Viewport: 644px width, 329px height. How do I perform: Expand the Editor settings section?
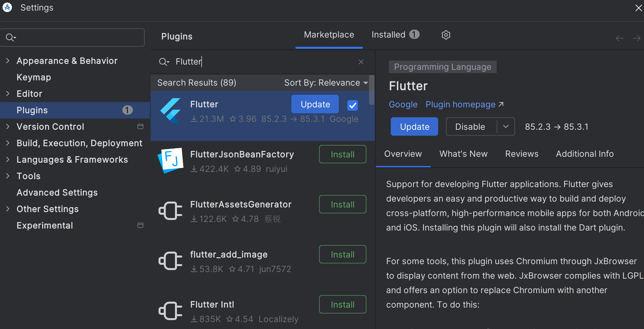pos(8,94)
